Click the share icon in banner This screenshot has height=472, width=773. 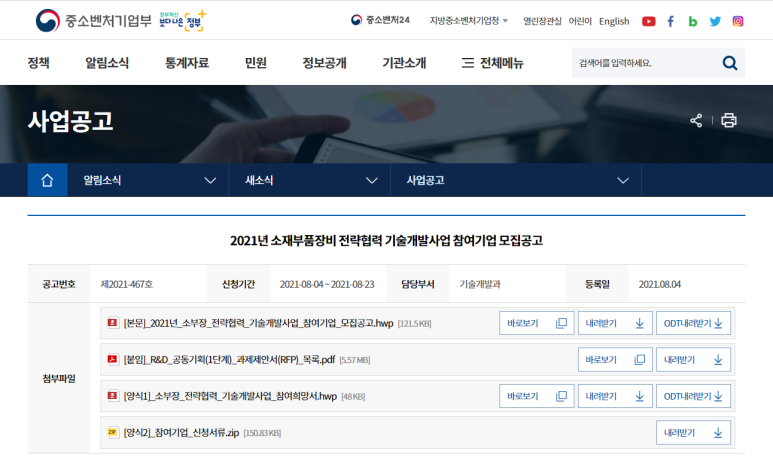[x=696, y=120]
